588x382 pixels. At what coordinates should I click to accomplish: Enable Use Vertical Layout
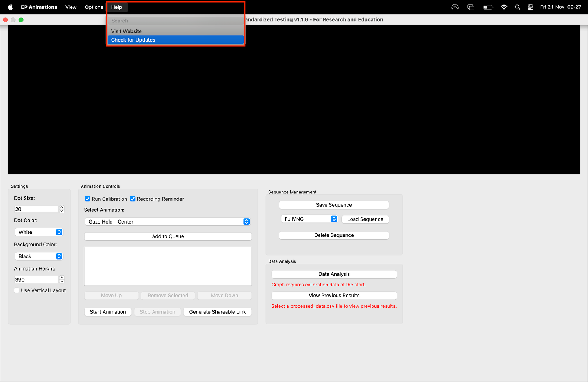[17, 290]
